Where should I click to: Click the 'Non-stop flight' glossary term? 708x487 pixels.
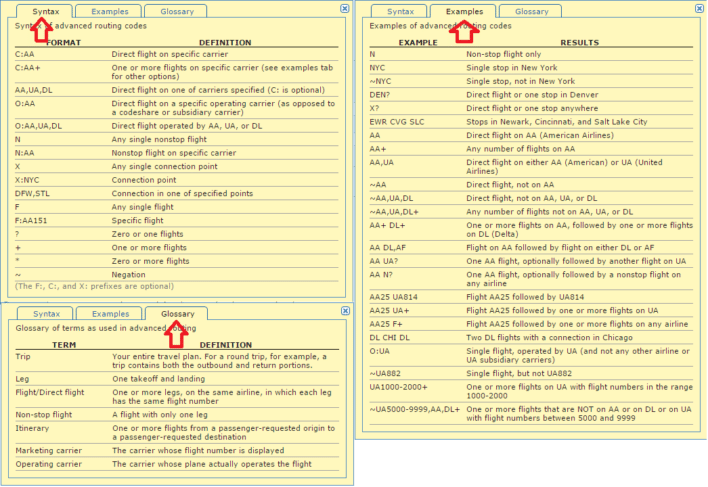(43, 415)
